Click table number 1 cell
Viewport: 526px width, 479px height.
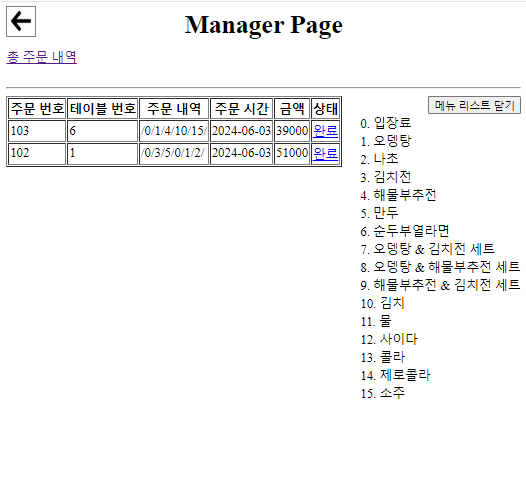[103, 153]
